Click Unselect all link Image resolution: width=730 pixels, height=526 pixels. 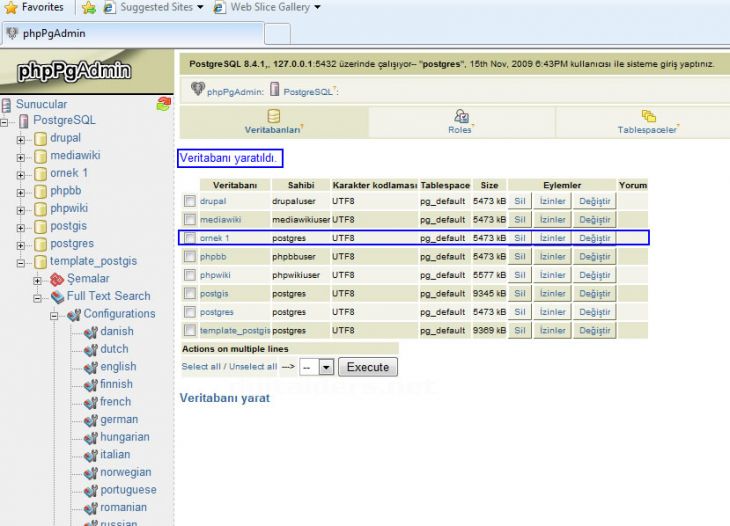253,366
